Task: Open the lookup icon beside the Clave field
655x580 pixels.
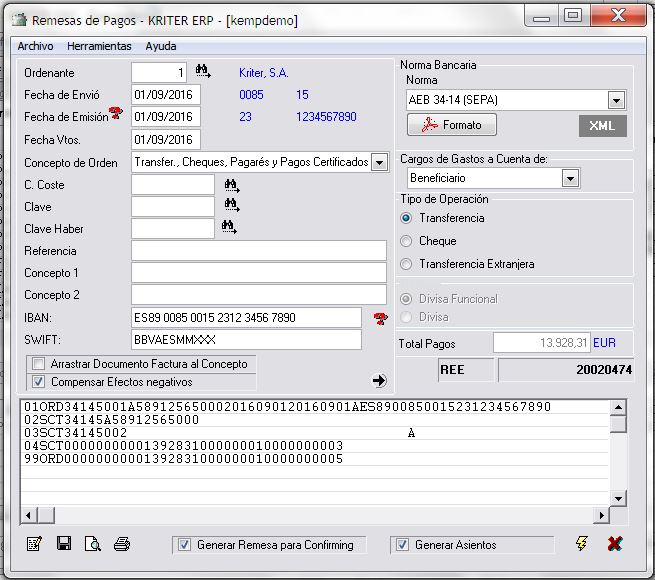Action: pyautogui.click(x=232, y=205)
